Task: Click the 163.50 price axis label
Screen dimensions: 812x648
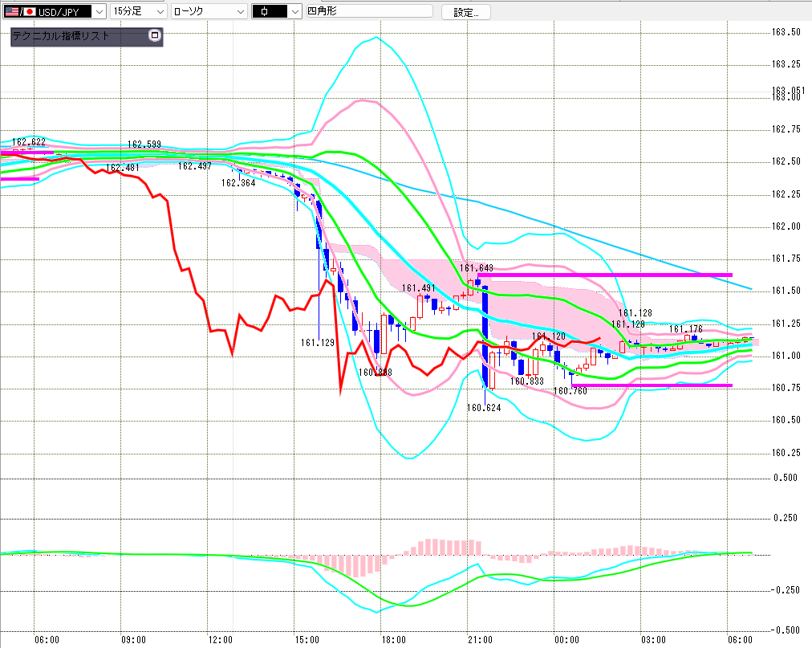Action: 786,32
